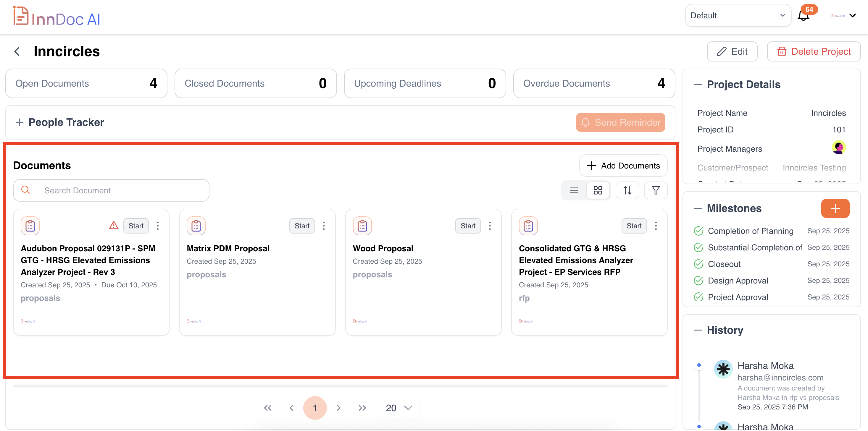
Task: Go to page 1 in pagination
Action: (314, 408)
